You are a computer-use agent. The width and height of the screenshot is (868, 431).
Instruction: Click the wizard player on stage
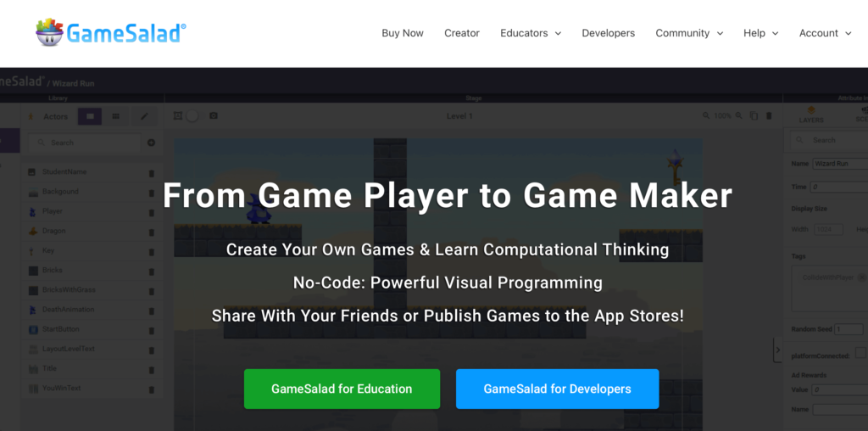[258, 209]
